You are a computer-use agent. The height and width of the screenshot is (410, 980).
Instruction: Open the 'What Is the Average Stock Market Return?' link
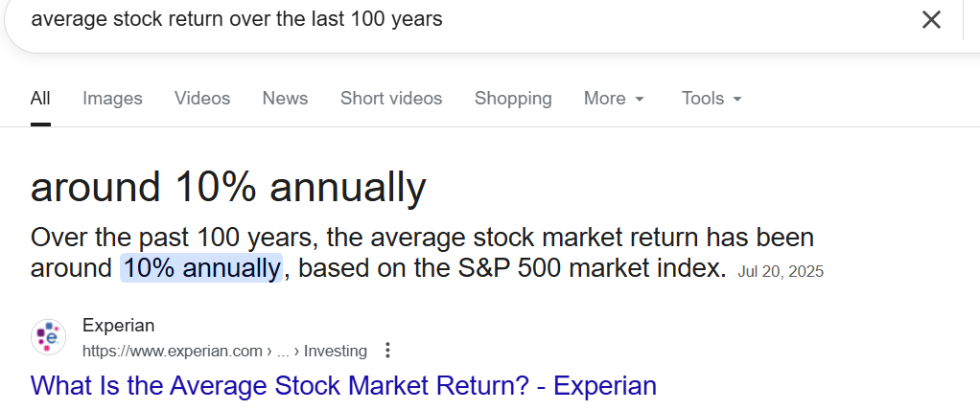click(x=343, y=386)
